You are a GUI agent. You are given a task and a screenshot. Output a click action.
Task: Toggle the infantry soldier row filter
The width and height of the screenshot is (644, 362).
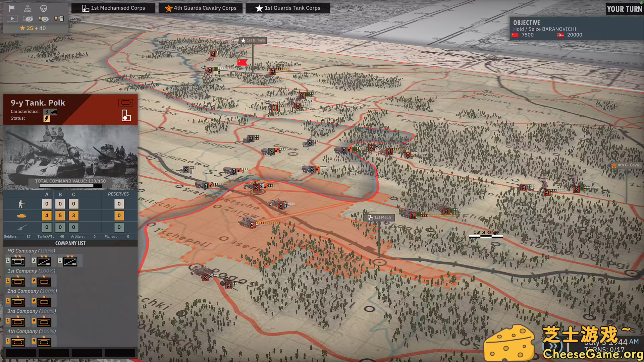pyautogui.click(x=21, y=204)
